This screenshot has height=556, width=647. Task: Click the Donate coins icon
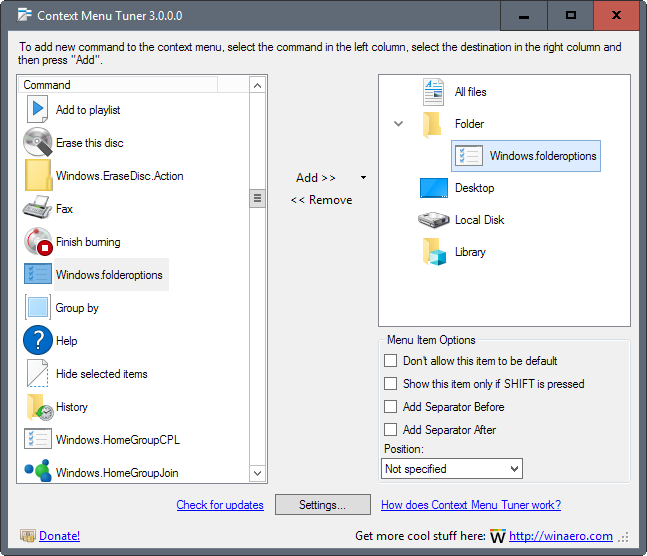point(28,536)
